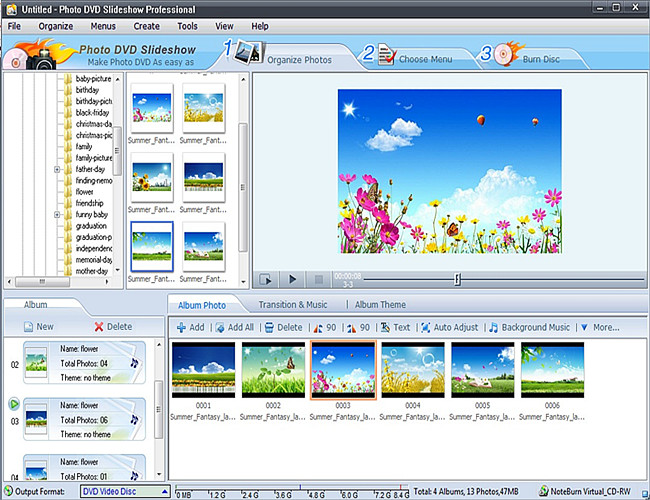
Task: Click the Output Format disc icon
Action: click(8, 491)
